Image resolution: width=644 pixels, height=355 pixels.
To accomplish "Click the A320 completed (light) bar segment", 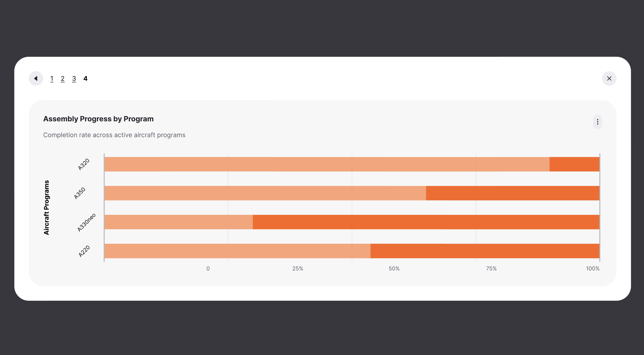I will pos(327,164).
